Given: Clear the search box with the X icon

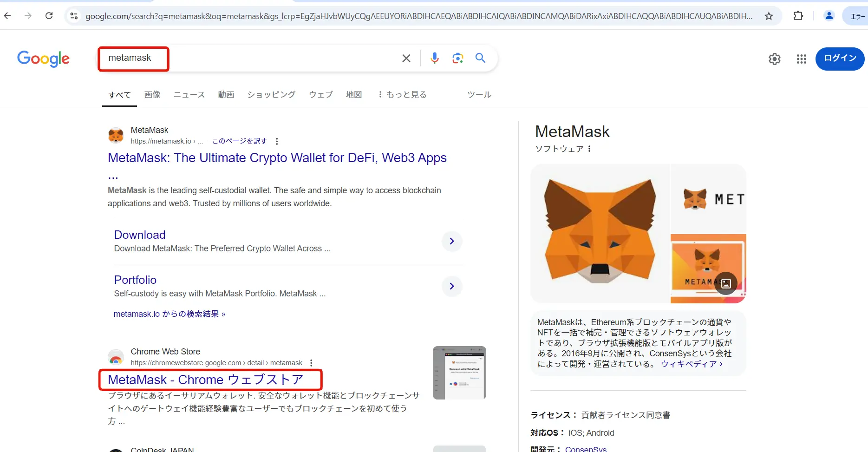Looking at the screenshot, I should (x=406, y=58).
